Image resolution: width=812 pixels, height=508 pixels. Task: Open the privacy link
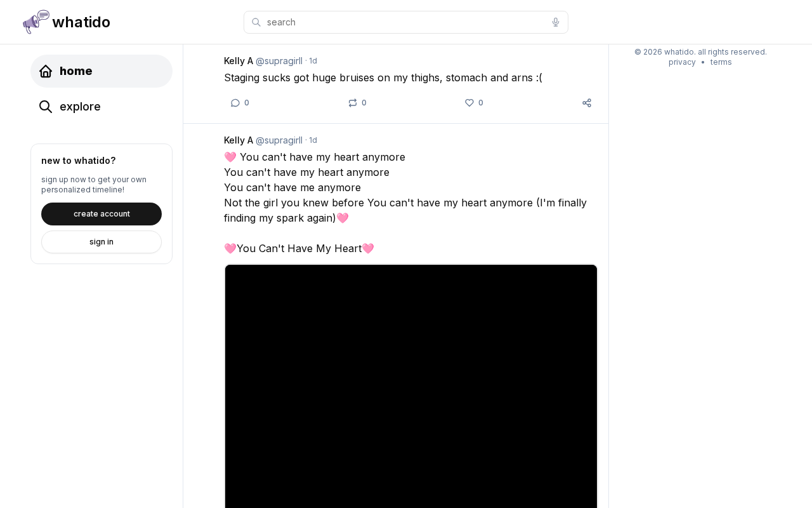(682, 62)
